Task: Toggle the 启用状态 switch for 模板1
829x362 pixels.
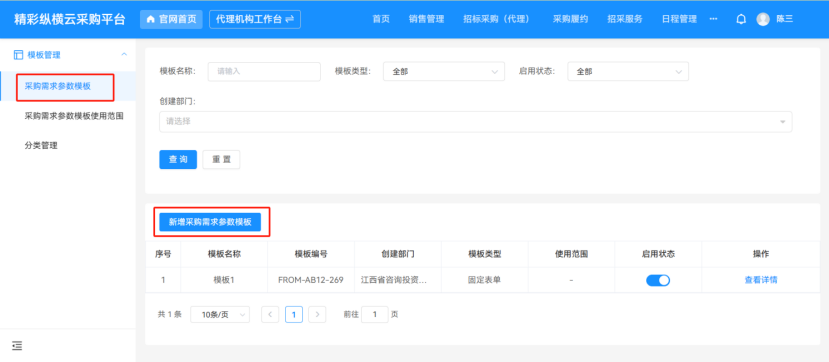Action: pyautogui.click(x=658, y=280)
